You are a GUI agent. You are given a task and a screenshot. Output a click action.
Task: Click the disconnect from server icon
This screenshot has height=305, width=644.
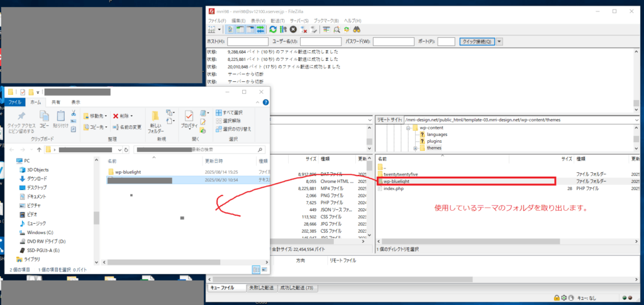303,29
